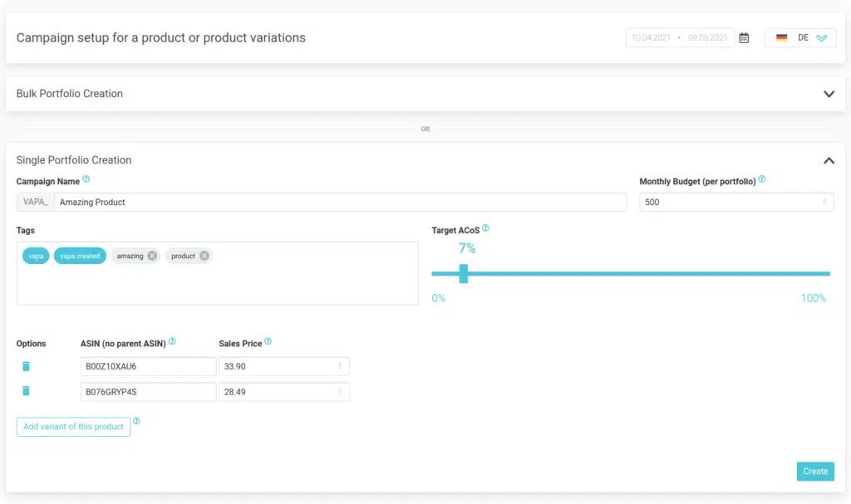Click the Campaign Name input field

(x=341, y=203)
